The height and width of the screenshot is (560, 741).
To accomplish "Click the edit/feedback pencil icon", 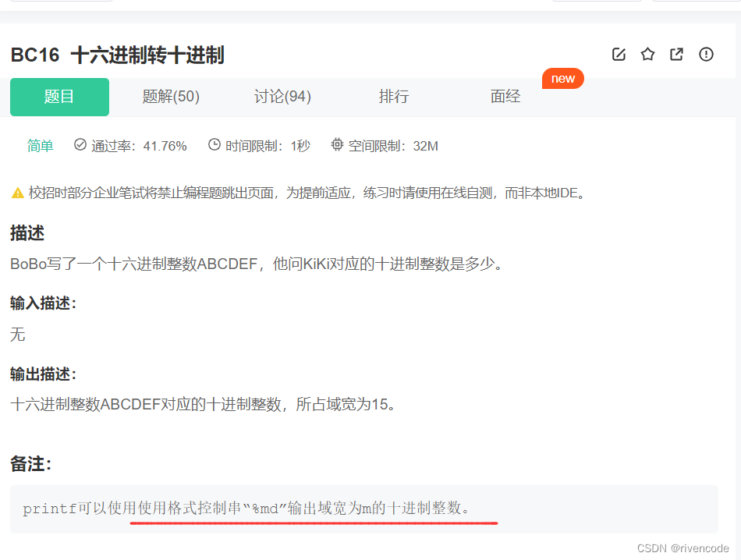I will click(619, 55).
